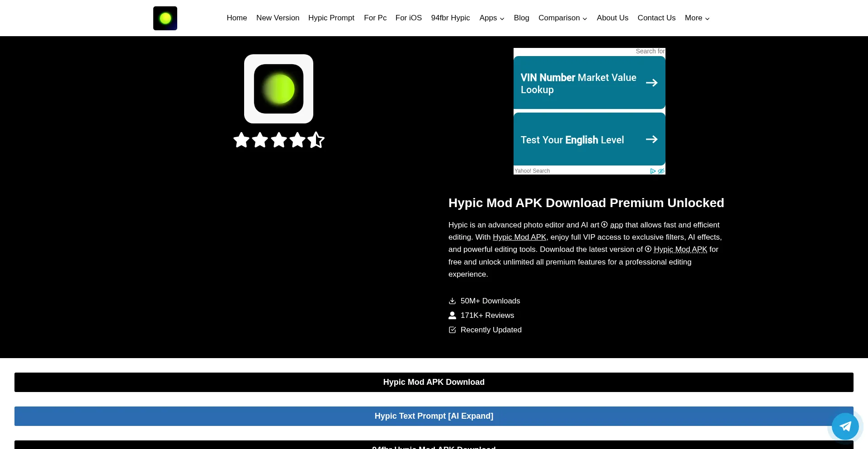The image size is (868, 449).
Task: Open the VIN Number Market Value Lookup ad
Action: coord(590,83)
